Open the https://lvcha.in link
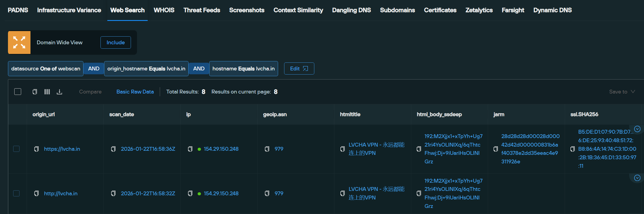The image size is (644, 214). click(x=62, y=149)
